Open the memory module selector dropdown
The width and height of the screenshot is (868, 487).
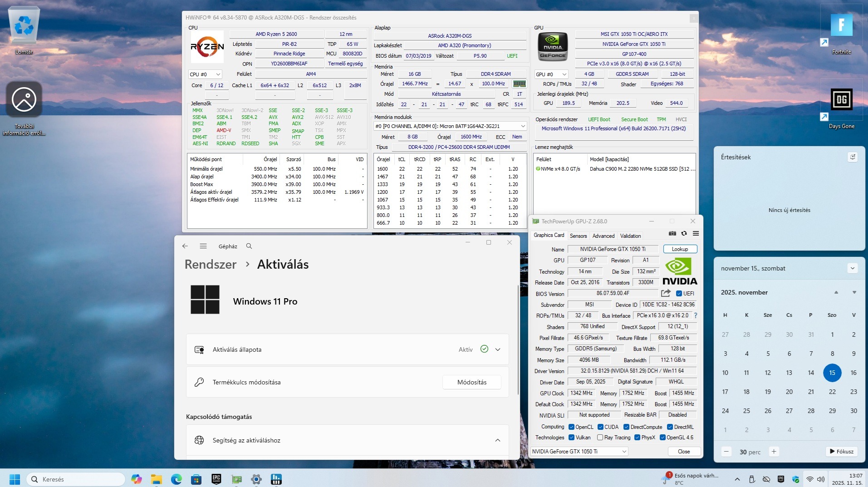click(x=450, y=126)
